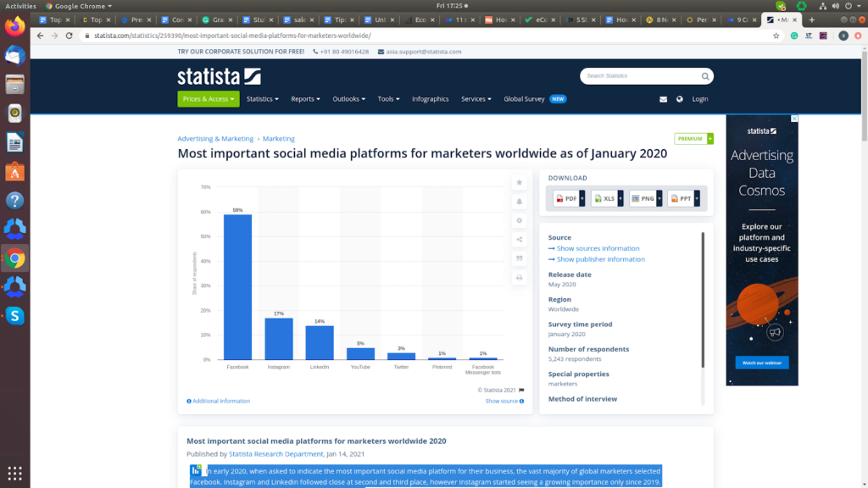The width and height of the screenshot is (868, 488).
Task: Click the Instagram bar in chart
Action: pyautogui.click(x=278, y=339)
